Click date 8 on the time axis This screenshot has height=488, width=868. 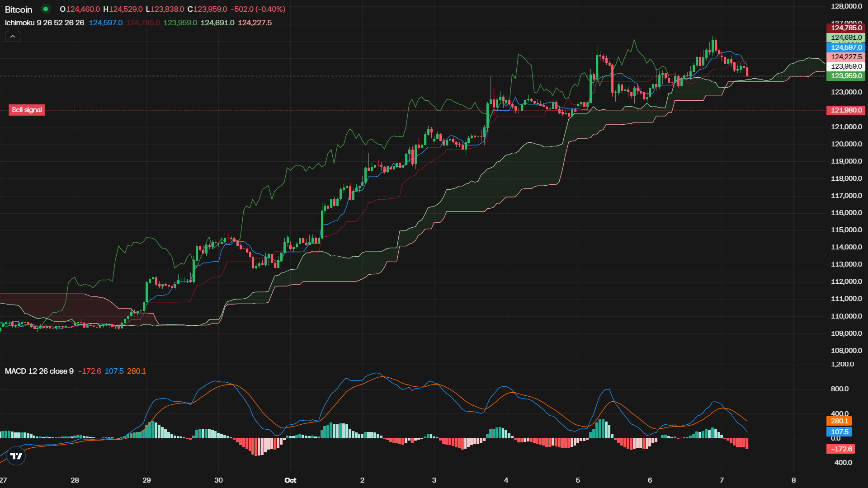click(793, 480)
